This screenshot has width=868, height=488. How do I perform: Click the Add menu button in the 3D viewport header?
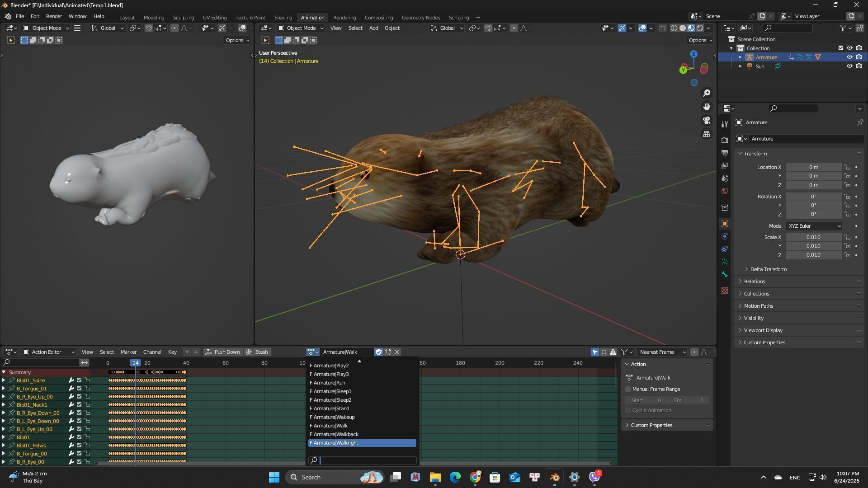373,28
